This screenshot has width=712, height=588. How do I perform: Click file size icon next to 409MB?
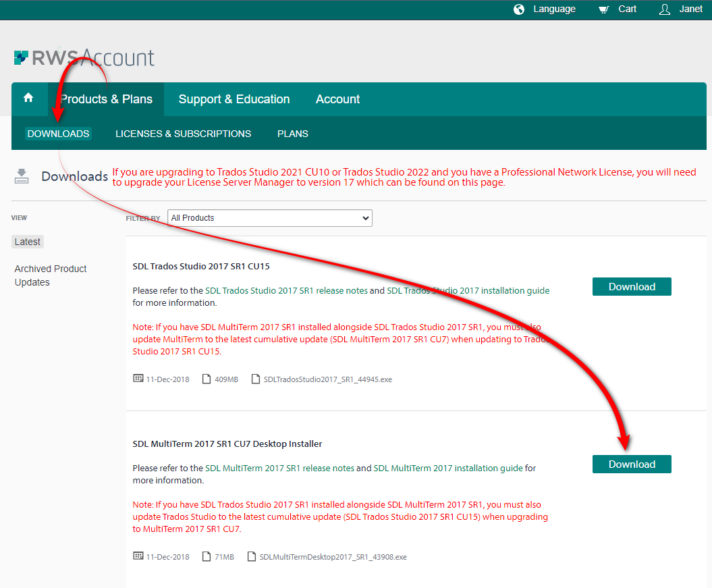[x=207, y=379]
